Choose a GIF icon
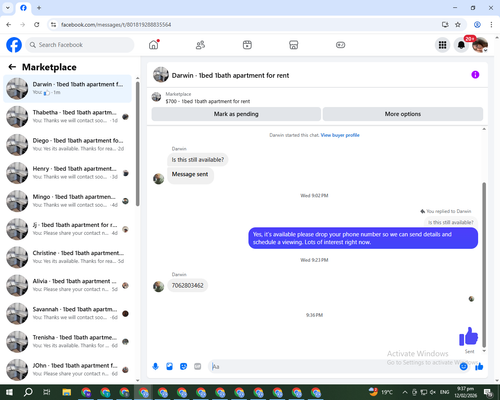Viewport: 500px width, 400px height. click(197, 367)
